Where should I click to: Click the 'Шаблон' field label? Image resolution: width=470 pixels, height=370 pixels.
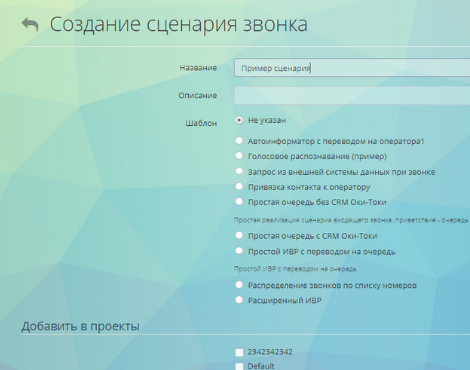coord(201,123)
